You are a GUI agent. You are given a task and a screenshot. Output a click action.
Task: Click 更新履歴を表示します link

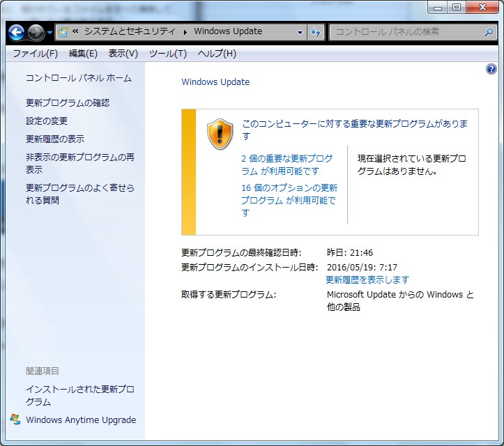click(367, 280)
